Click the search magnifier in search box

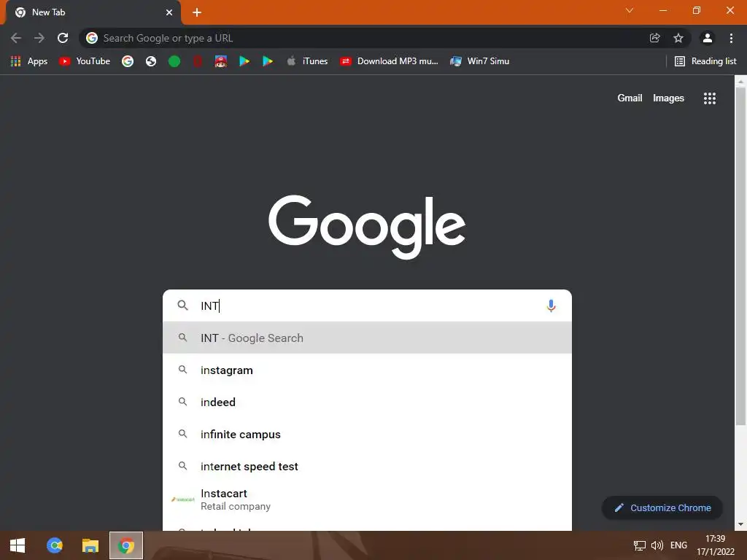(183, 306)
